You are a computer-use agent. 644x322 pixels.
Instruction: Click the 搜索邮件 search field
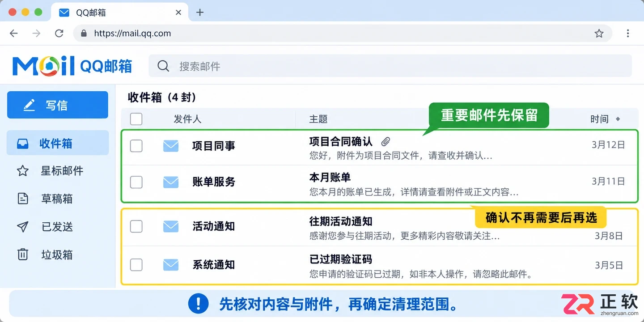point(390,66)
